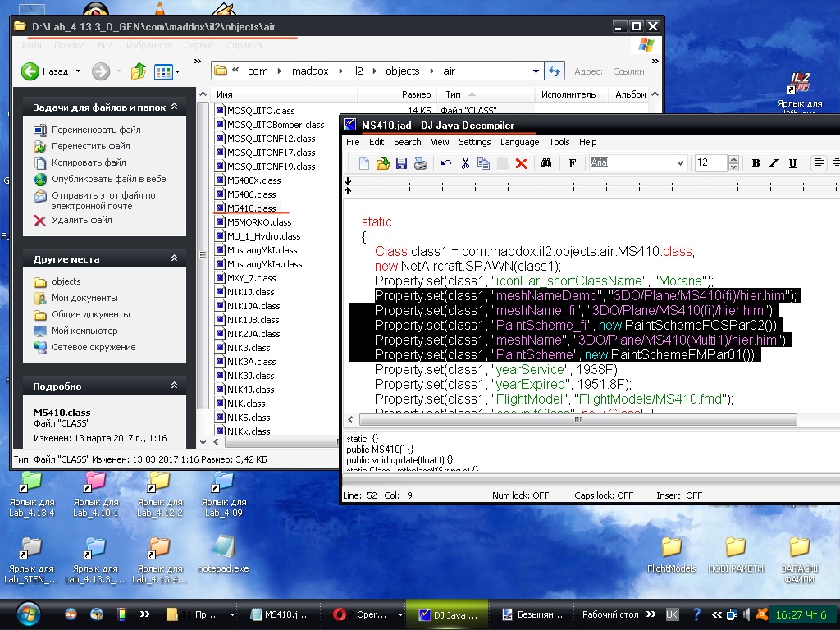Toggle underline formatting button

(x=792, y=163)
